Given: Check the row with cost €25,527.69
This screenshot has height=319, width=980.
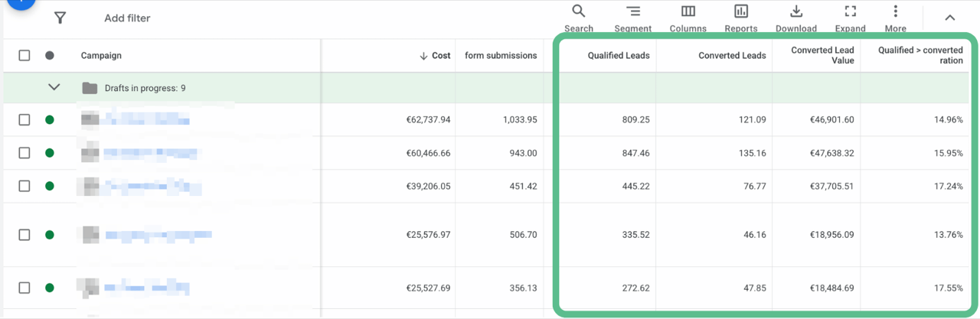Looking at the screenshot, I should 24,288.
